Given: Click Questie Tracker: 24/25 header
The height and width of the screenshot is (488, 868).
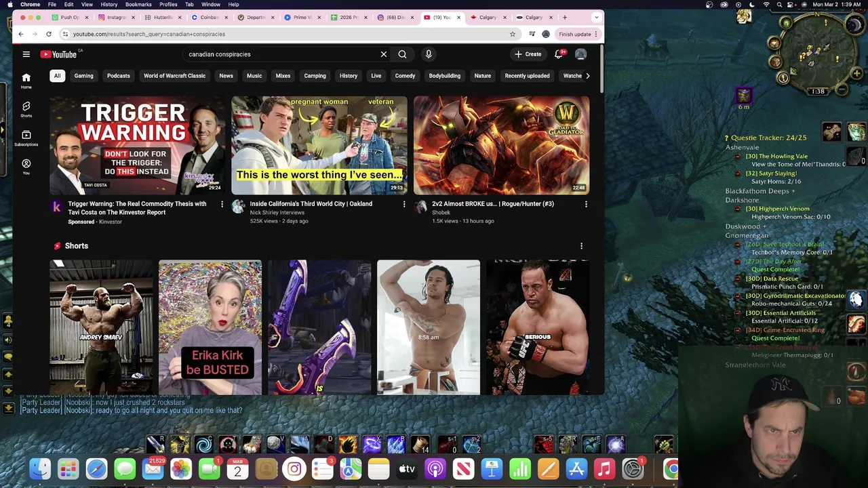Looking at the screenshot, I should pos(768,138).
